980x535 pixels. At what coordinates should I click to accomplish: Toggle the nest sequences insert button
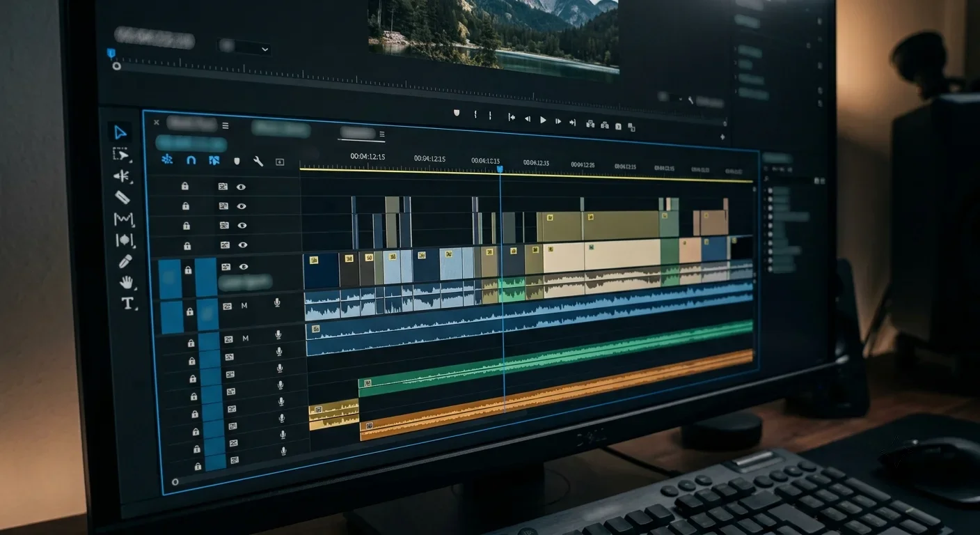(x=167, y=160)
